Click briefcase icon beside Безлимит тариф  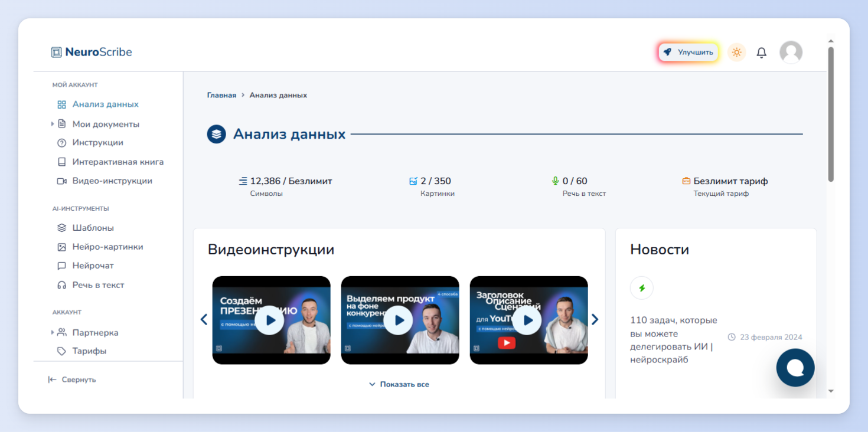[686, 181]
